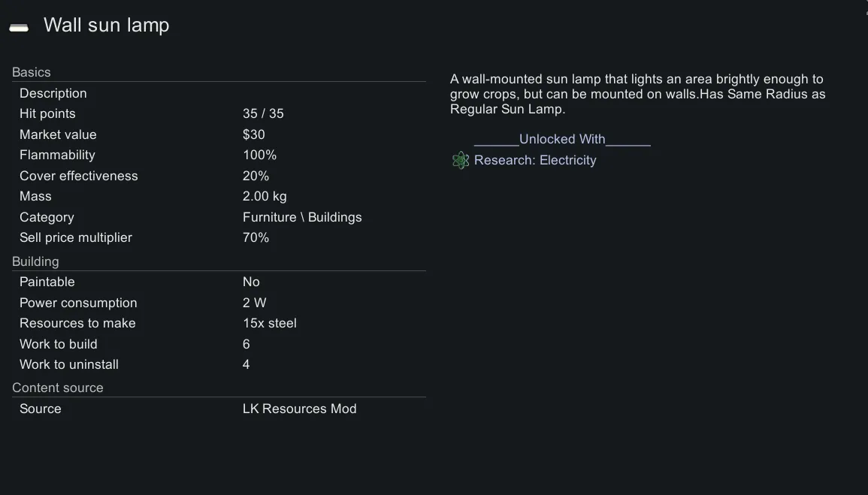Click the Content source section header
Viewport: 868px width, 495px height.
[58, 388]
